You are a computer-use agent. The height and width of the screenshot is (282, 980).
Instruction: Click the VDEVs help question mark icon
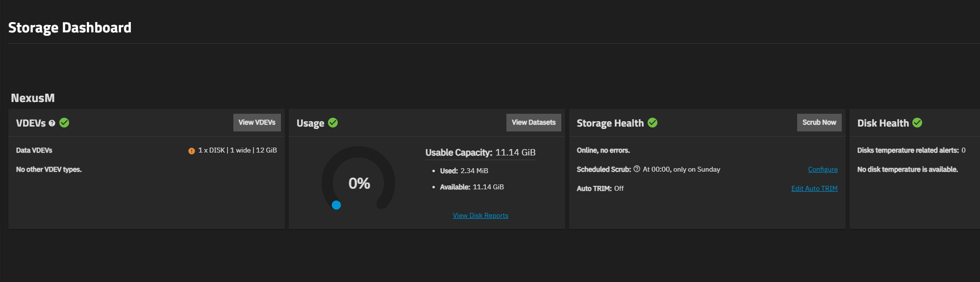tap(52, 123)
